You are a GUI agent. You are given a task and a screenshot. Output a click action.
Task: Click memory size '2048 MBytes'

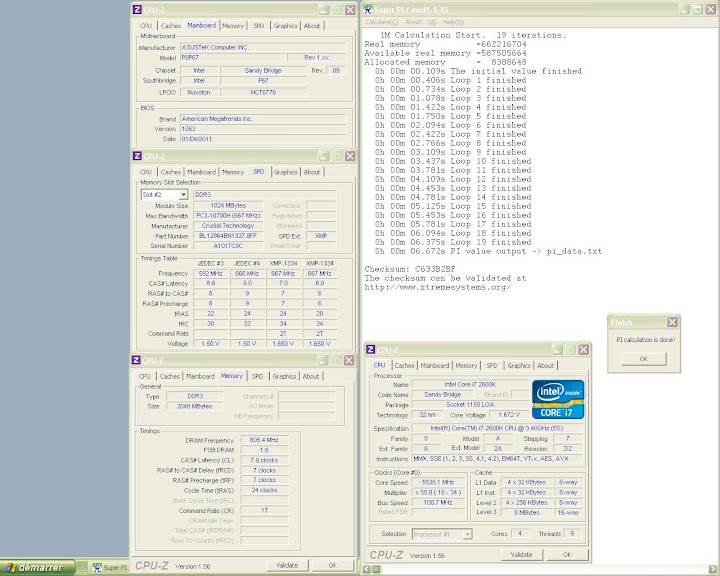pyautogui.click(x=194, y=406)
